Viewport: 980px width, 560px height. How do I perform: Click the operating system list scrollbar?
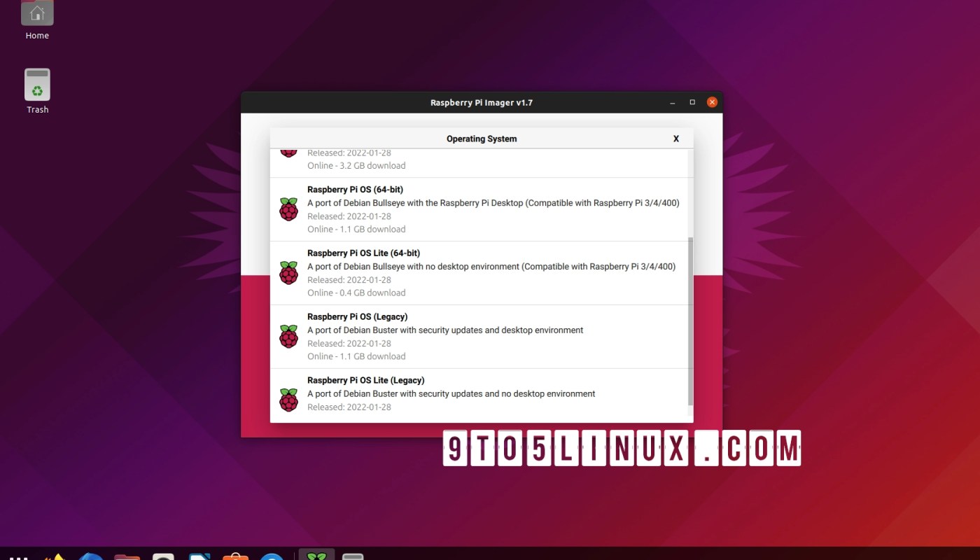click(690, 321)
